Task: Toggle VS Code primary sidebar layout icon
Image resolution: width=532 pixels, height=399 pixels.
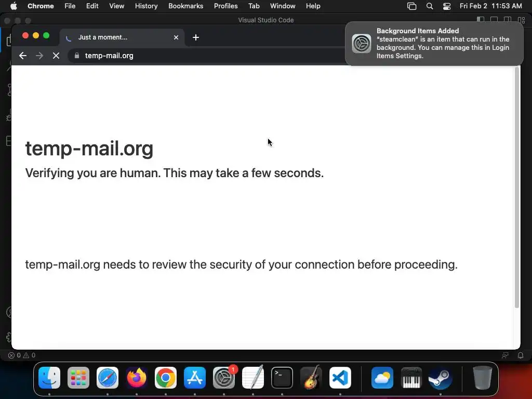Action: coord(481,20)
